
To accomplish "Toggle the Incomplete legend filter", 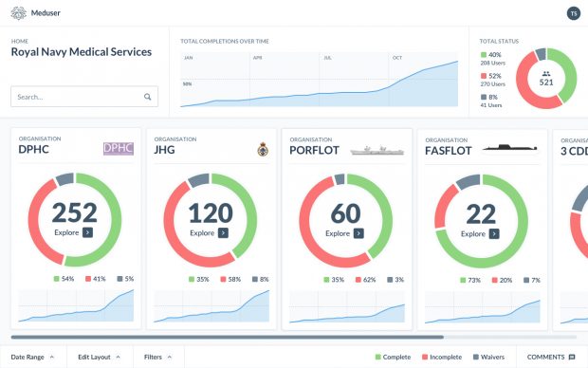I will pos(442,357).
